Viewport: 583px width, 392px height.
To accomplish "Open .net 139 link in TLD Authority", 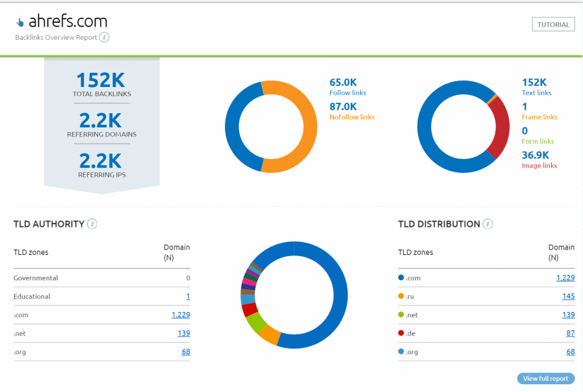I will coord(184,333).
